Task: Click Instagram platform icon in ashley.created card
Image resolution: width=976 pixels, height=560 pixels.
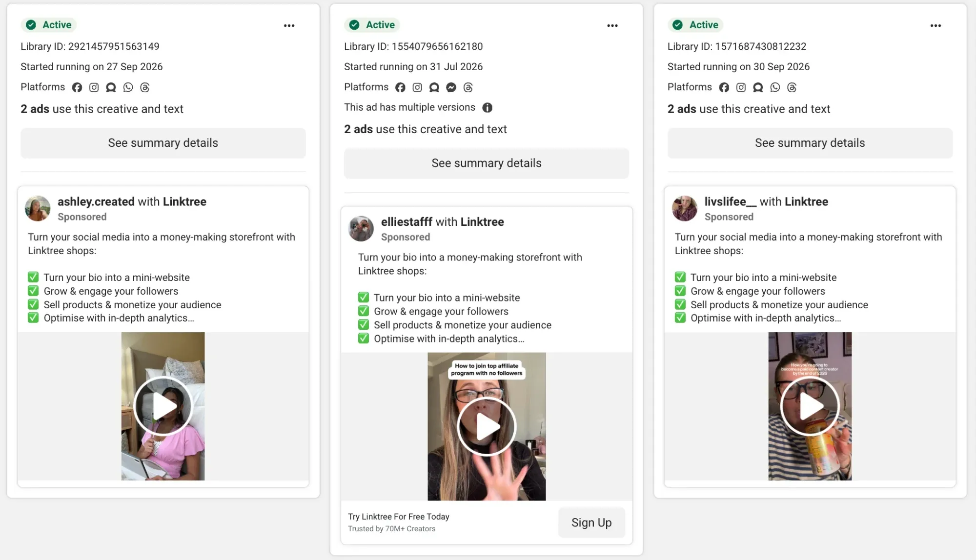Action: (x=94, y=87)
